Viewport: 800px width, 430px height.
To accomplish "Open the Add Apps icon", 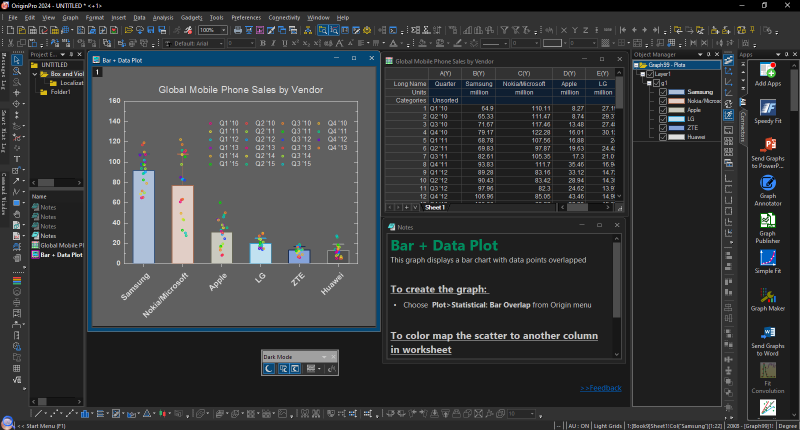I will click(768, 70).
